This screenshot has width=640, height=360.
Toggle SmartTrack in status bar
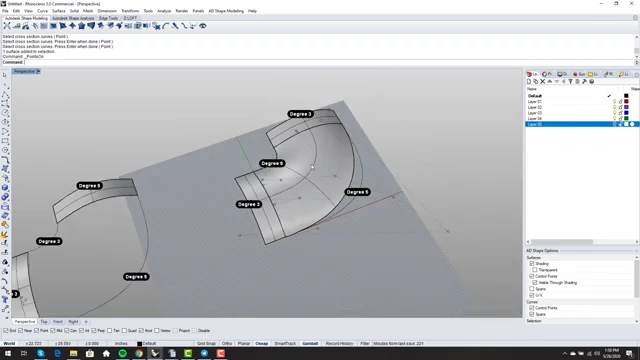click(x=285, y=344)
